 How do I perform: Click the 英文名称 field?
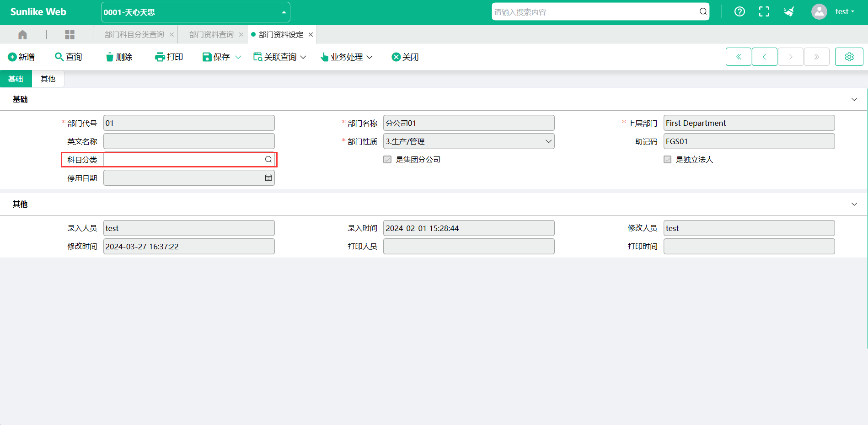(x=189, y=141)
